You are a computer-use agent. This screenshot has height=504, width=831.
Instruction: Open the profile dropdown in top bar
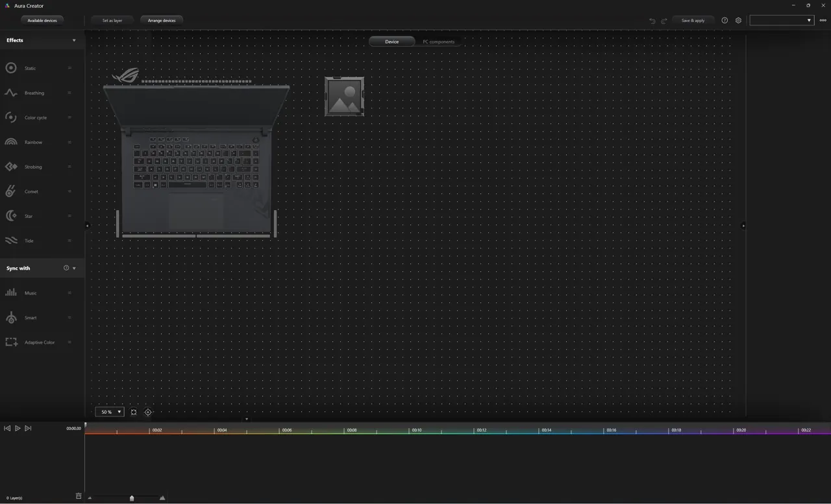point(782,20)
